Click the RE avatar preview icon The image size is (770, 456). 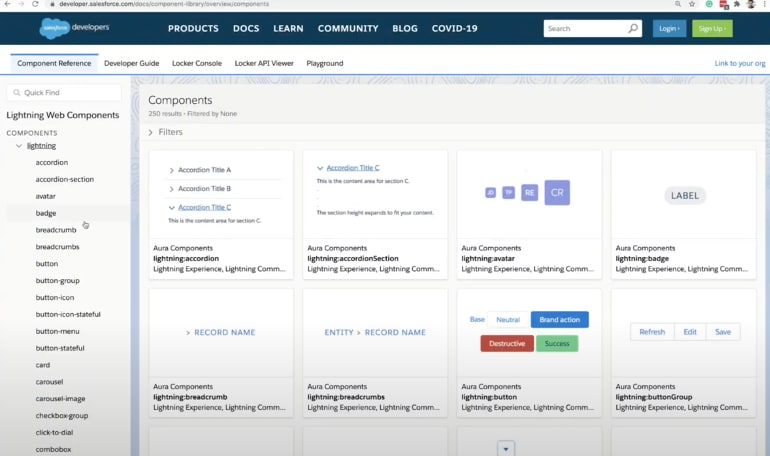tap(529, 192)
